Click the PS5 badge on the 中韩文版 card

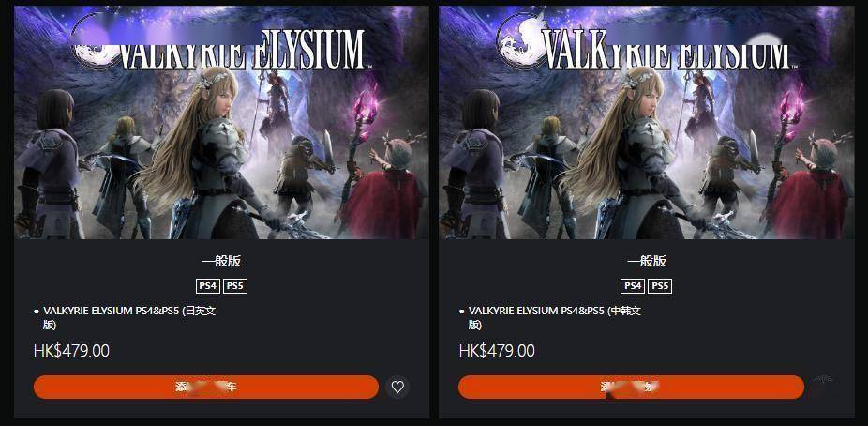click(660, 286)
